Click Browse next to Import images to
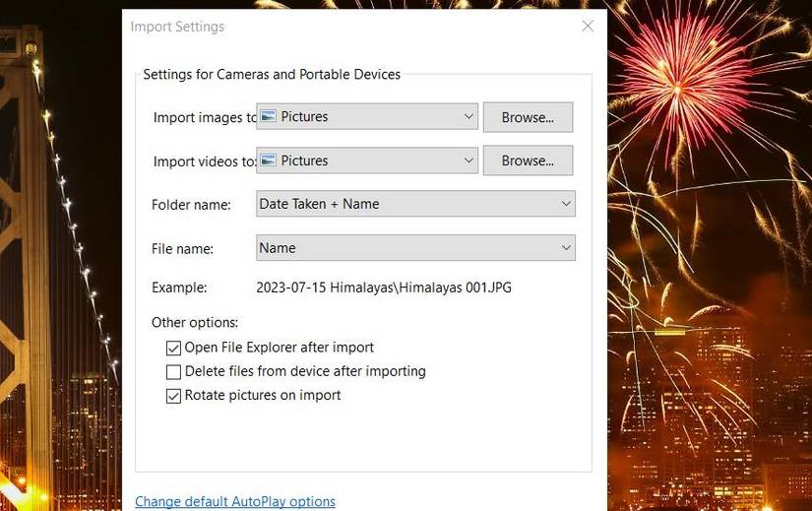The image size is (812, 511). point(528,117)
